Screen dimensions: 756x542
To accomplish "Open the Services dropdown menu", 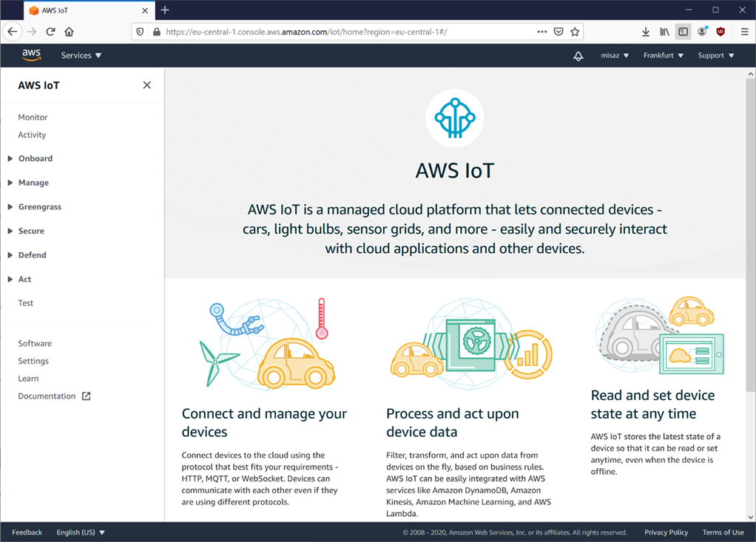I will click(x=81, y=55).
